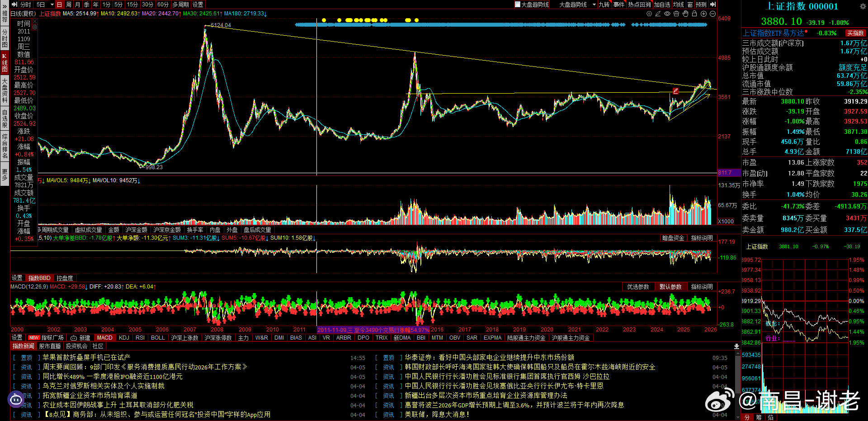Close the 时间 data info panel
Viewport: 868px width, 421px height.
(x=35, y=21)
